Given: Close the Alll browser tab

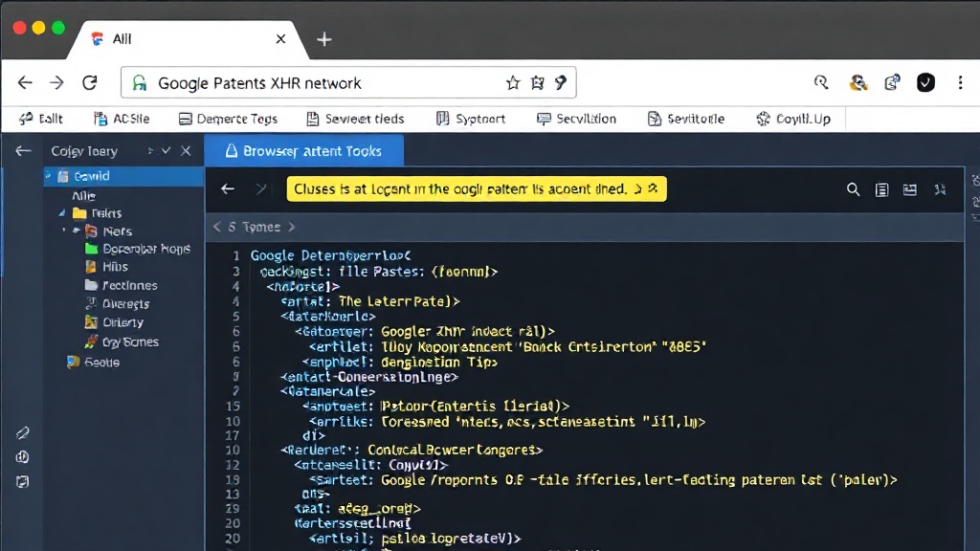Looking at the screenshot, I should click(280, 38).
